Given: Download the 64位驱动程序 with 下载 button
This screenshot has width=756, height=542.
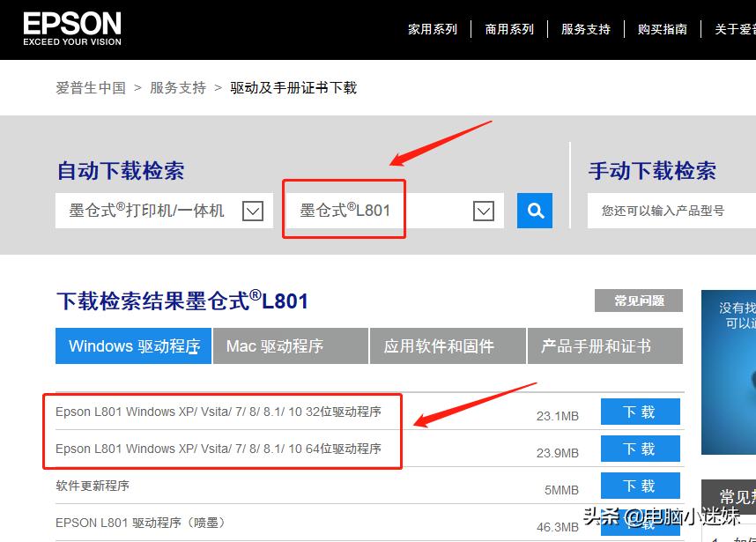Looking at the screenshot, I should pos(641,449).
